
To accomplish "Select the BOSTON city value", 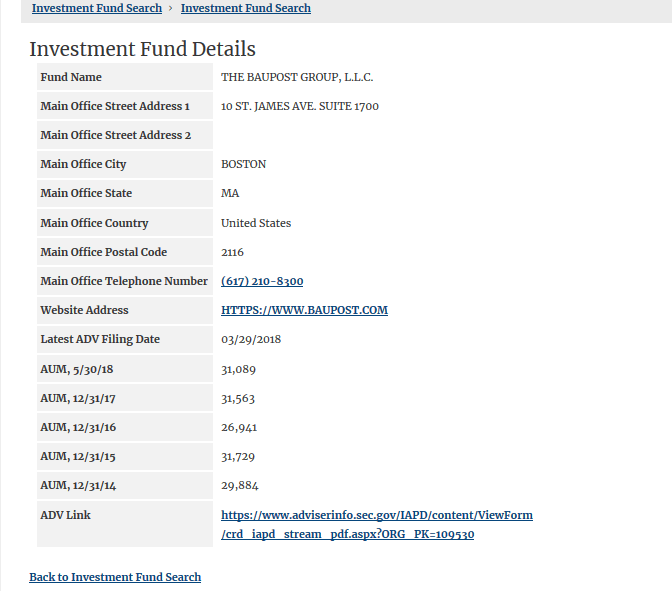I will point(243,164).
